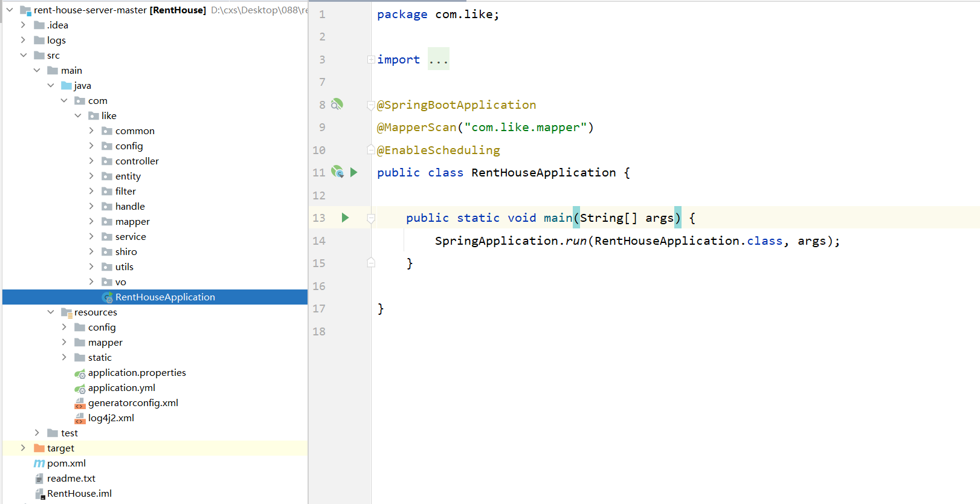Expand the controller package
This screenshot has height=504, width=980.
pos(91,161)
